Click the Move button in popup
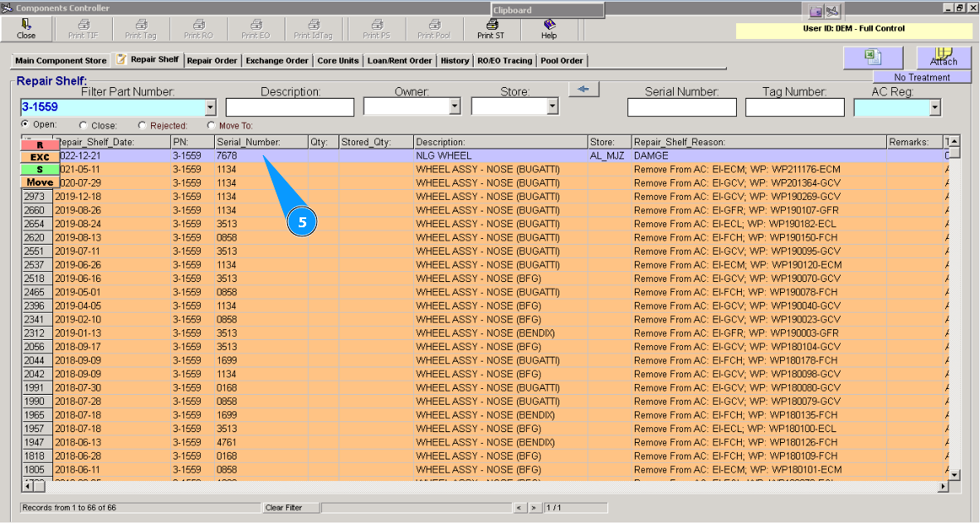The height and width of the screenshot is (525, 980). click(40, 182)
